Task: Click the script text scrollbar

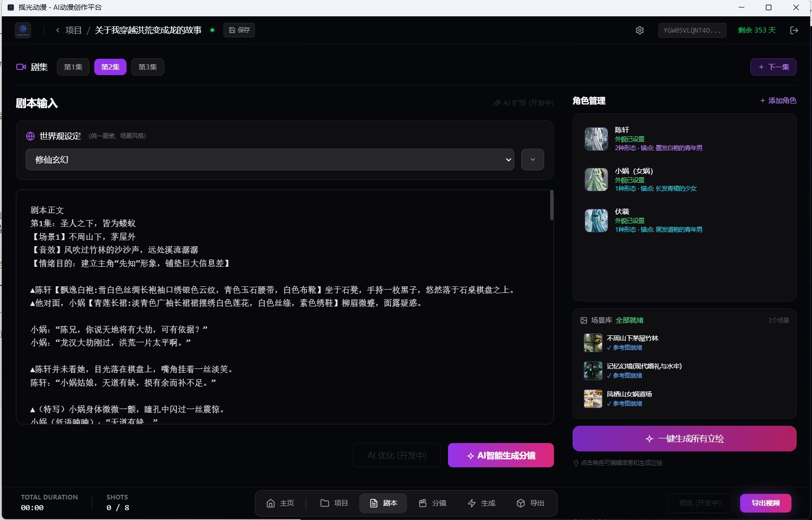Action: pyautogui.click(x=552, y=205)
